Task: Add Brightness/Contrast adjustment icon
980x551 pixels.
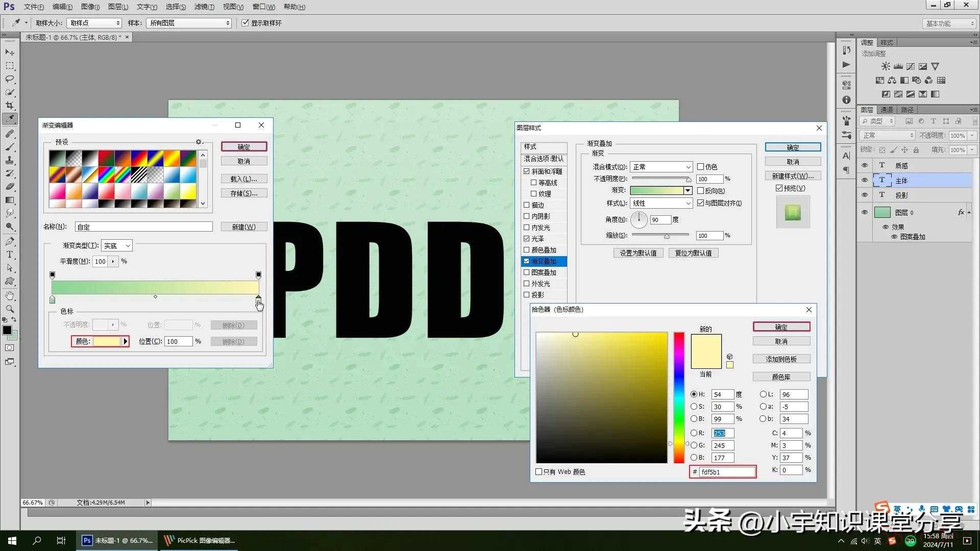Action: [x=886, y=66]
